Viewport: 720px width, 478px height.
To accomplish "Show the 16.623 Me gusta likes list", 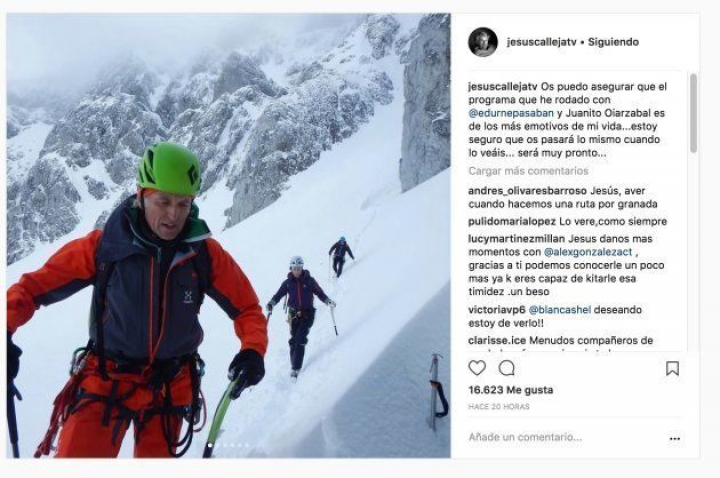I will click(x=511, y=390).
